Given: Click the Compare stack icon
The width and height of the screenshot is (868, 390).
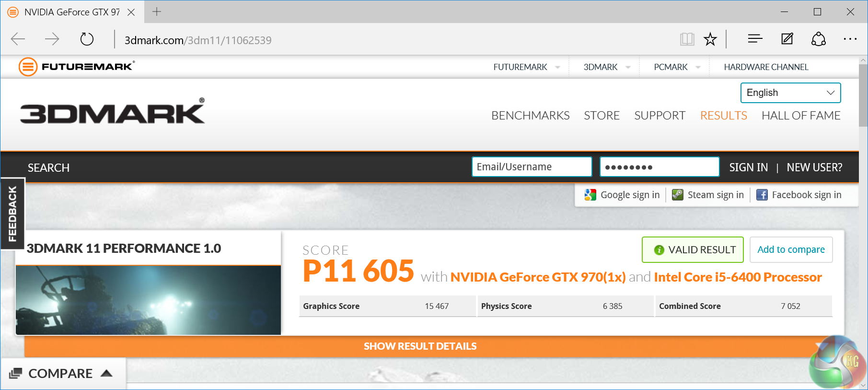Looking at the screenshot, I should coord(16,373).
